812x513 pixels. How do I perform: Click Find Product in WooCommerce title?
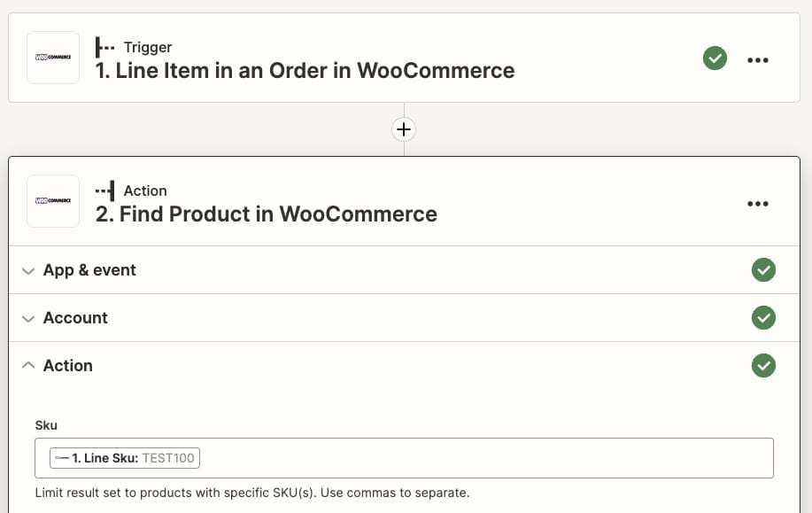[266, 214]
